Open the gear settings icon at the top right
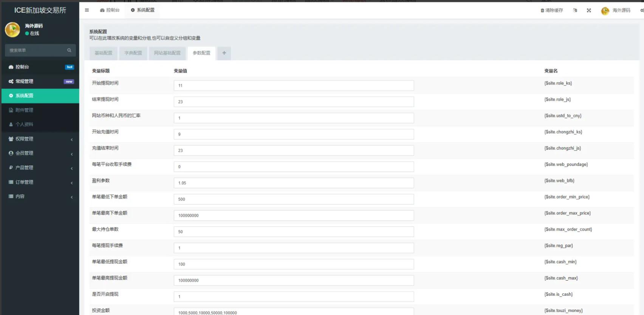This screenshot has width=644, height=315. click(641, 11)
